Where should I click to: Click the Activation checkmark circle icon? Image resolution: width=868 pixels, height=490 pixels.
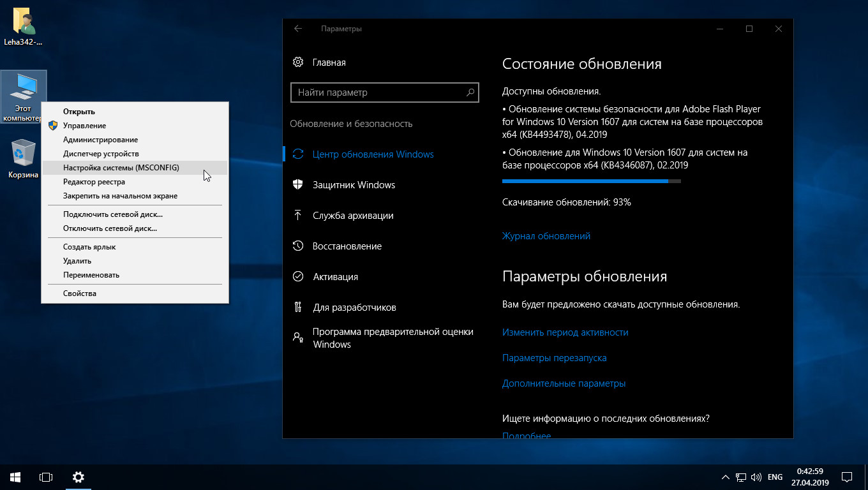[298, 276]
